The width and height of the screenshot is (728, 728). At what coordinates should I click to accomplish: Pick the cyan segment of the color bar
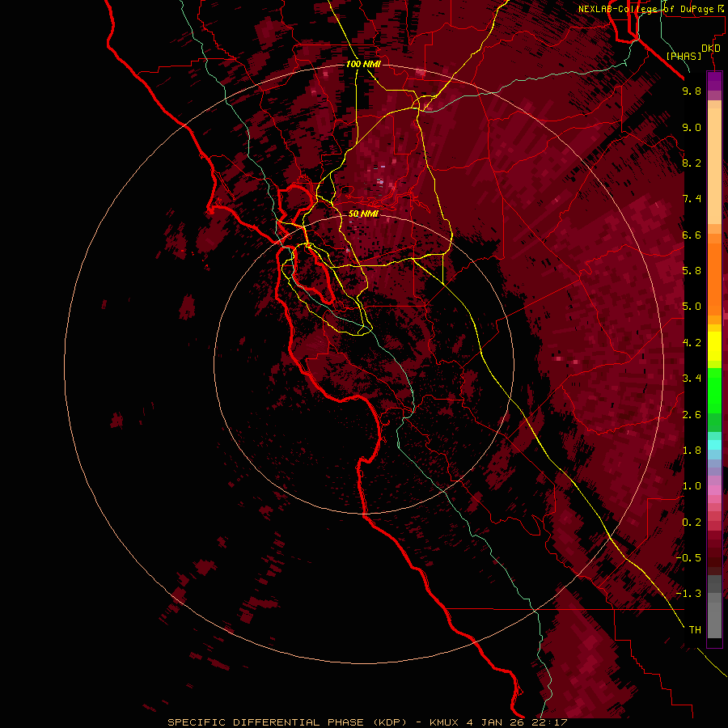714,445
